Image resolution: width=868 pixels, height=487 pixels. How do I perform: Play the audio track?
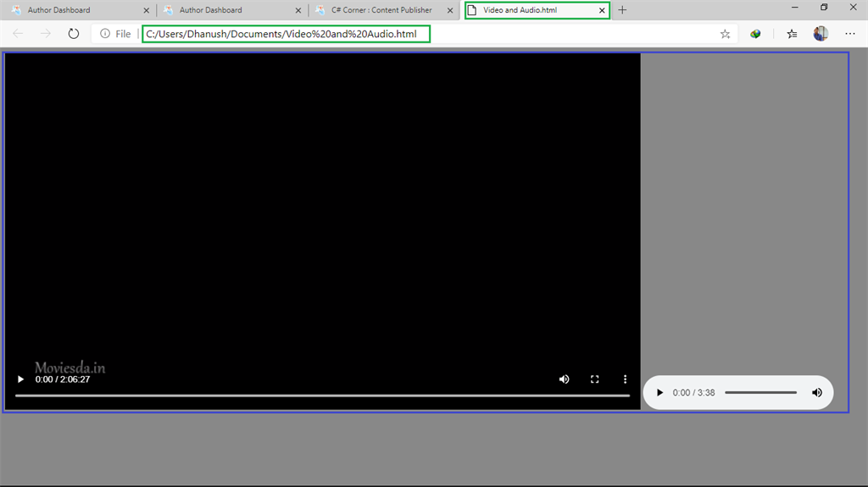[659, 392]
